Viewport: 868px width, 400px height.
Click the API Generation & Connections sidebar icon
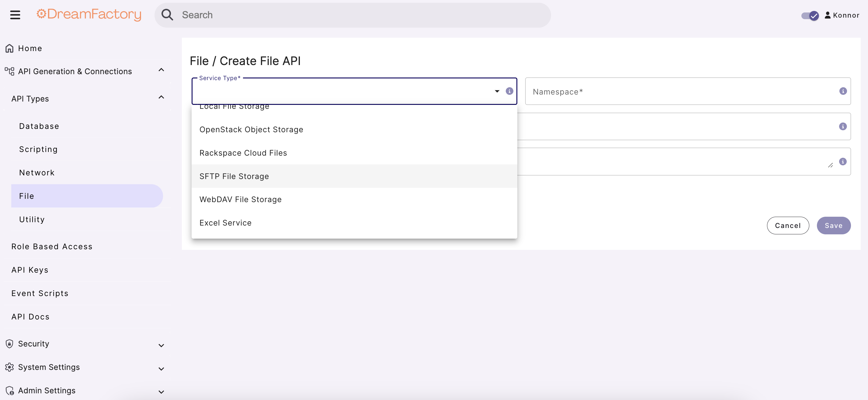(9, 71)
